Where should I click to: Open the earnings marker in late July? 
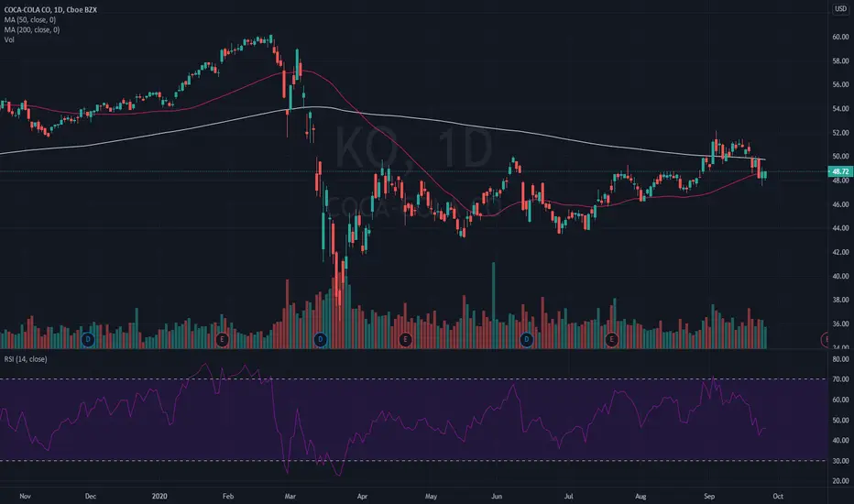coord(611,340)
